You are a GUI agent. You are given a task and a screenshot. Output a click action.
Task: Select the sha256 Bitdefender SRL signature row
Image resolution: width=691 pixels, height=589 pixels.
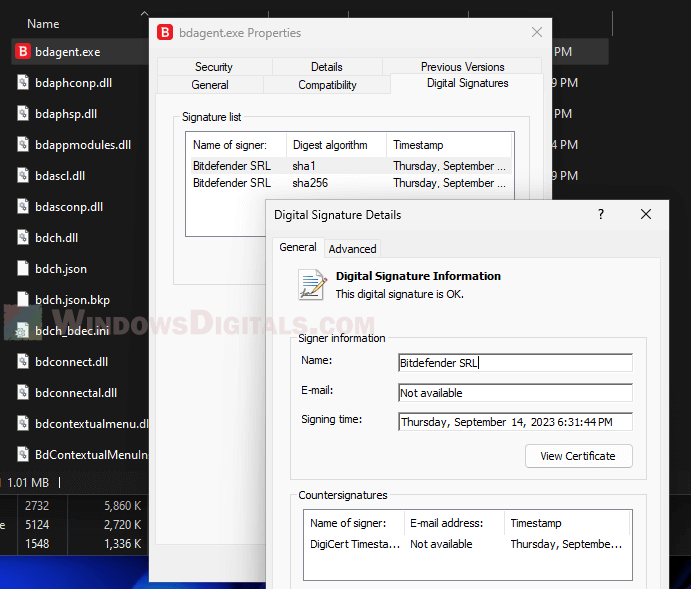(x=351, y=183)
